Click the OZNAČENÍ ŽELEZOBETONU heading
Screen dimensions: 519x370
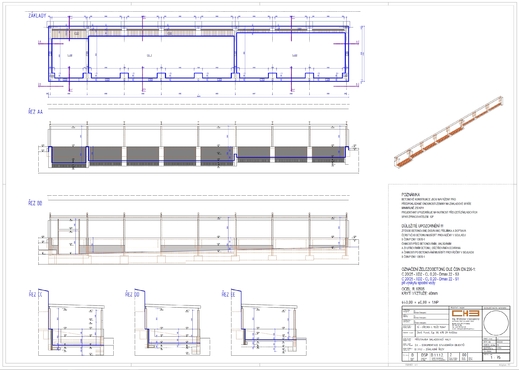pos(438,269)
